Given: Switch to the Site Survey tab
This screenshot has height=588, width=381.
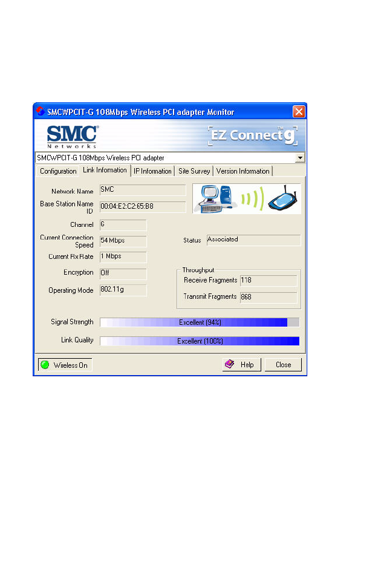Looking at the screenshot, I should pos(194,171).
